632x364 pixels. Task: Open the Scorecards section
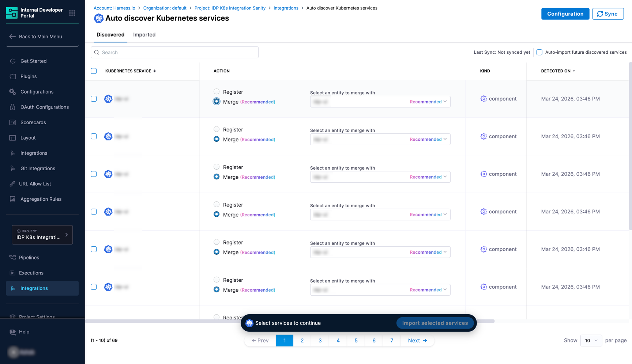[x=32, y=122]
